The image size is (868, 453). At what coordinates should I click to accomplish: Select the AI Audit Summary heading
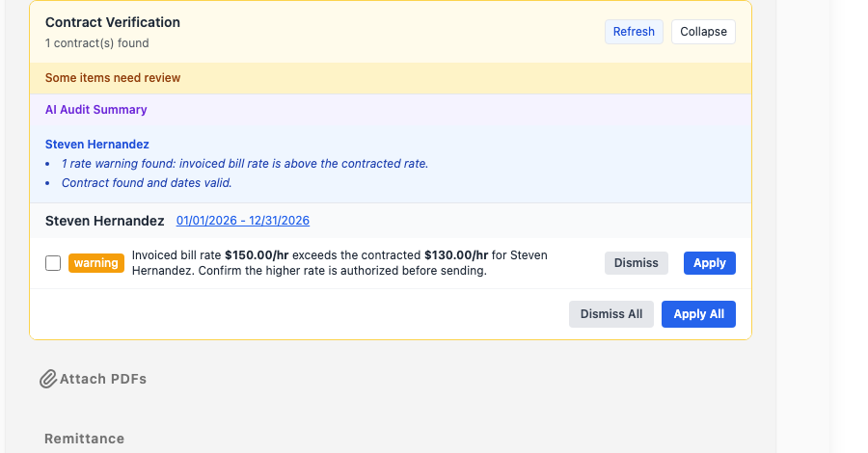(95, 110)
